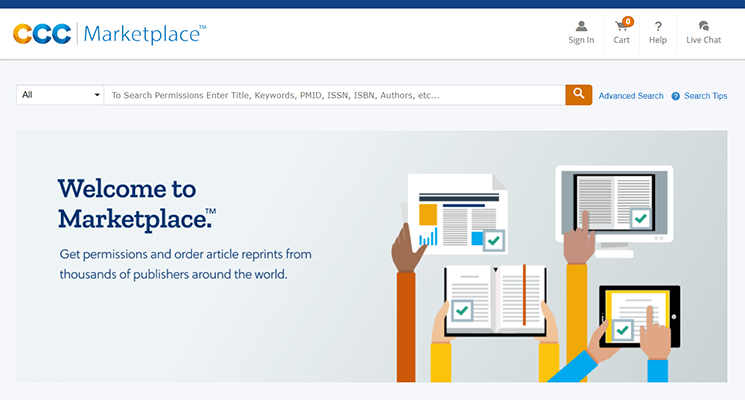Image resolution: width=745 pixels, height=400 pixels.
Task: Start a Live Chat via chat bubble icon
Action: point(704,27)
